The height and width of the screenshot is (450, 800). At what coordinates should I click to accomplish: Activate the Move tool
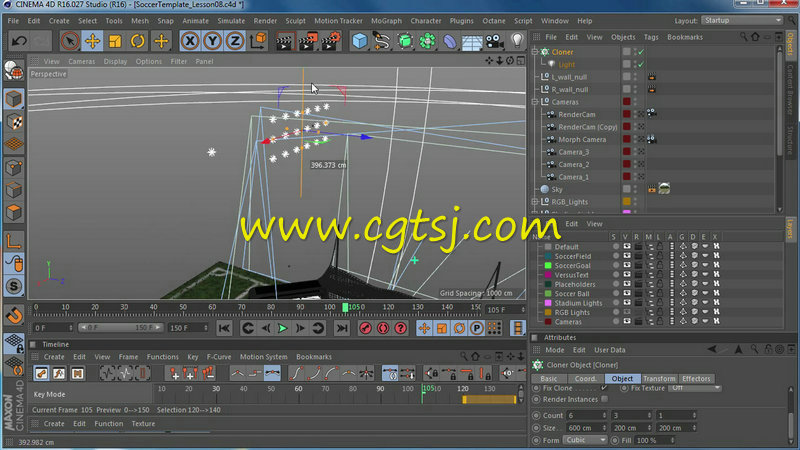(x=92, y=41)
